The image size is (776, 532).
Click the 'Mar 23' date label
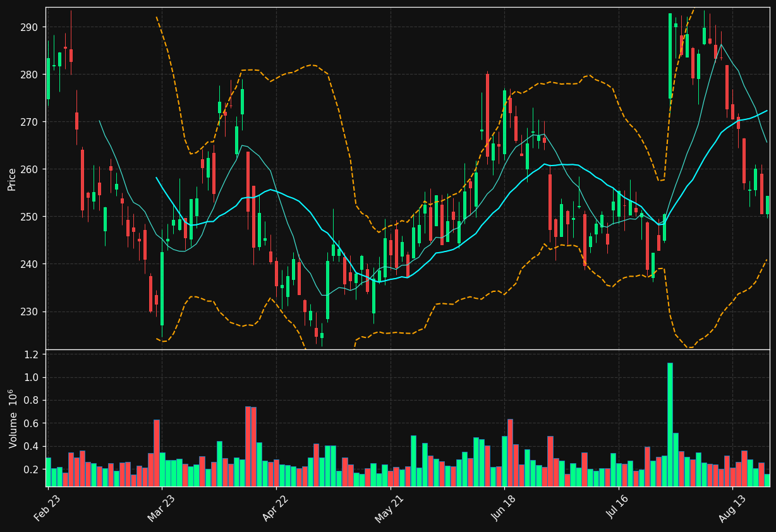pyautogui.click(x=161, y=509)
